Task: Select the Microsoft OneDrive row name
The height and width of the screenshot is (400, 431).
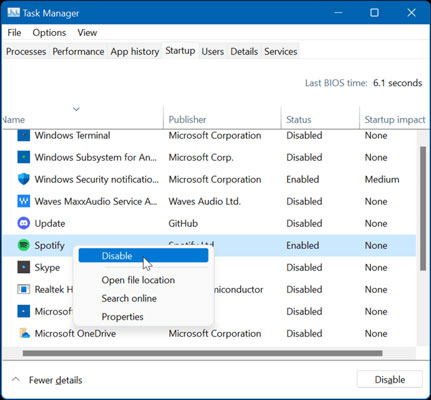Action: tap(75, 333)
